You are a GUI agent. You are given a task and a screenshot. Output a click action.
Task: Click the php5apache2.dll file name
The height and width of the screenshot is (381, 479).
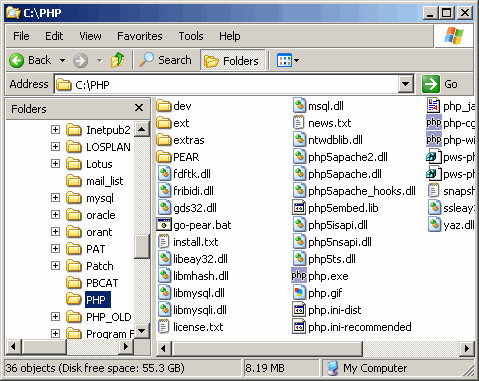(348, 157)
